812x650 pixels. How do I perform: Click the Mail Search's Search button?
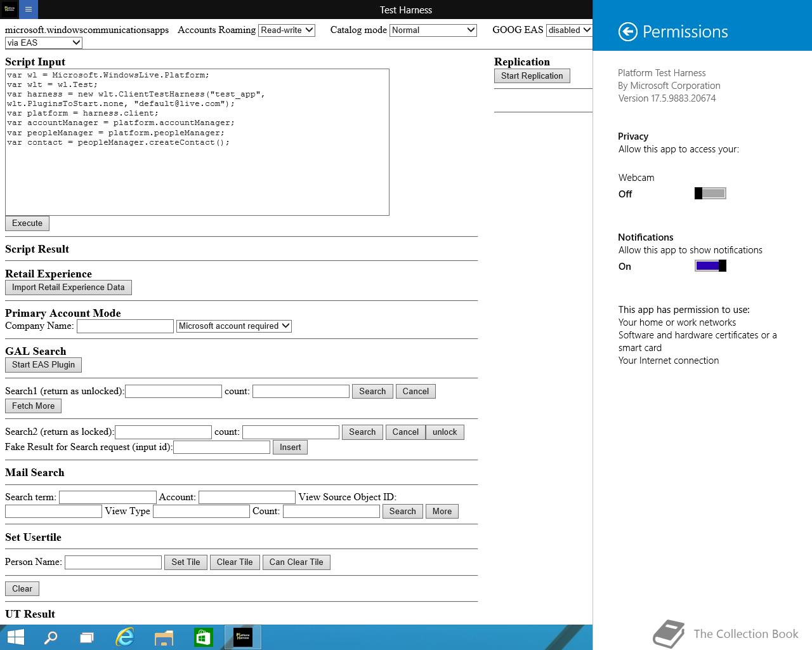[403, 512]
